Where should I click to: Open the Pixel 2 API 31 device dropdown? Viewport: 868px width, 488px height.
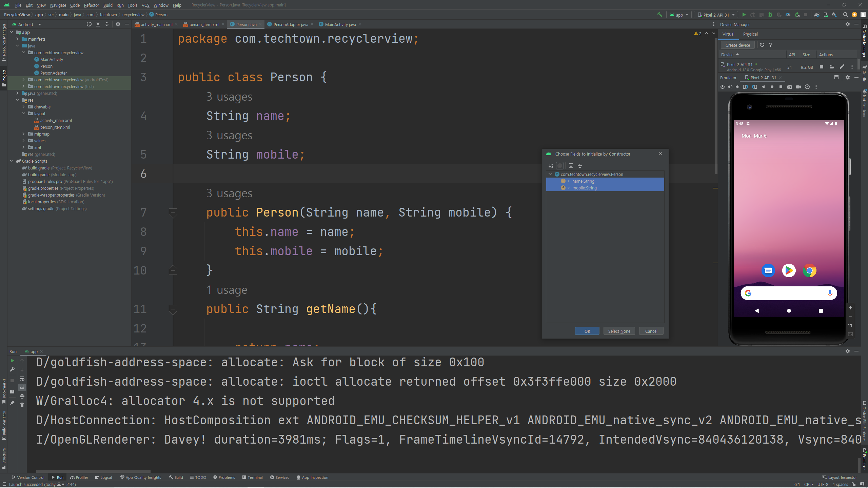point(716,15)
